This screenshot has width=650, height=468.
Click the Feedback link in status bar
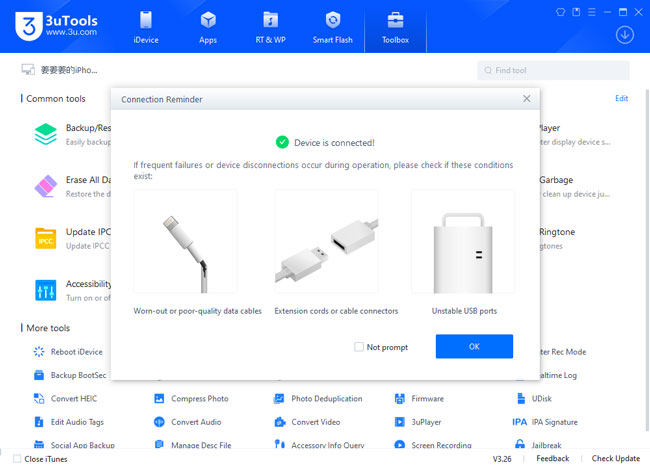click(x=552, y=458)
